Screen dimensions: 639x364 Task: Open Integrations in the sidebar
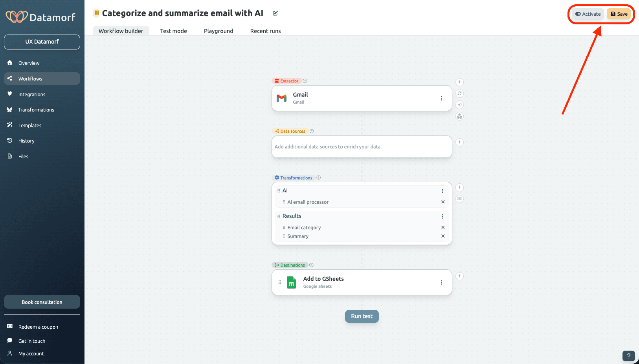(42, 94)
